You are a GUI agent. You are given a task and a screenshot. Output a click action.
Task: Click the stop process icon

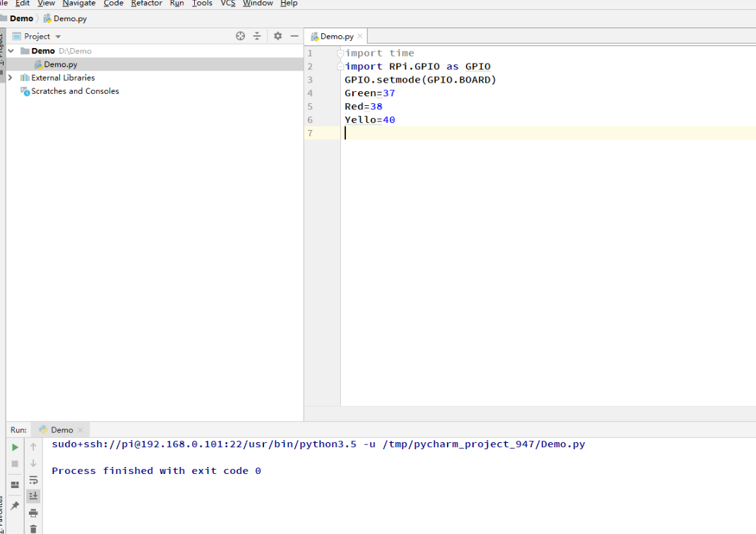15,463
